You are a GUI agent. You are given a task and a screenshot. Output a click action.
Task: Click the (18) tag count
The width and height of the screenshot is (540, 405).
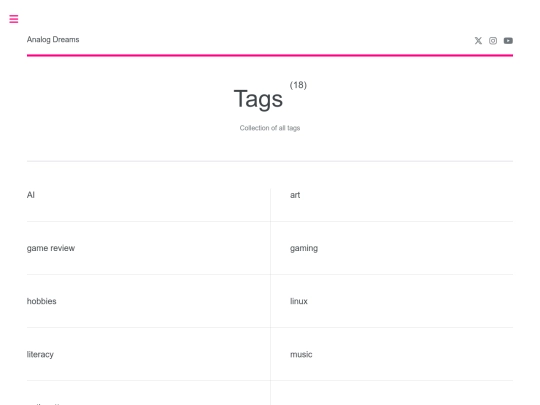coord(298,85)
